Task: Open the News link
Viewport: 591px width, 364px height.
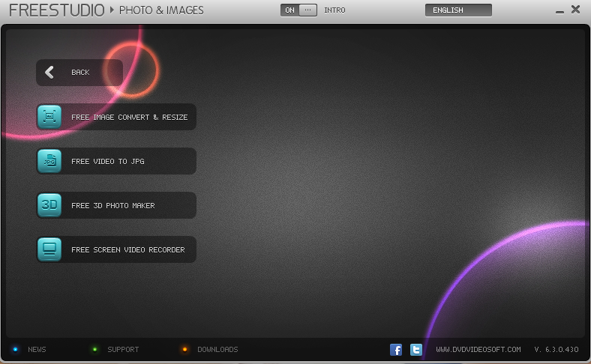Action: click(37, 350)
